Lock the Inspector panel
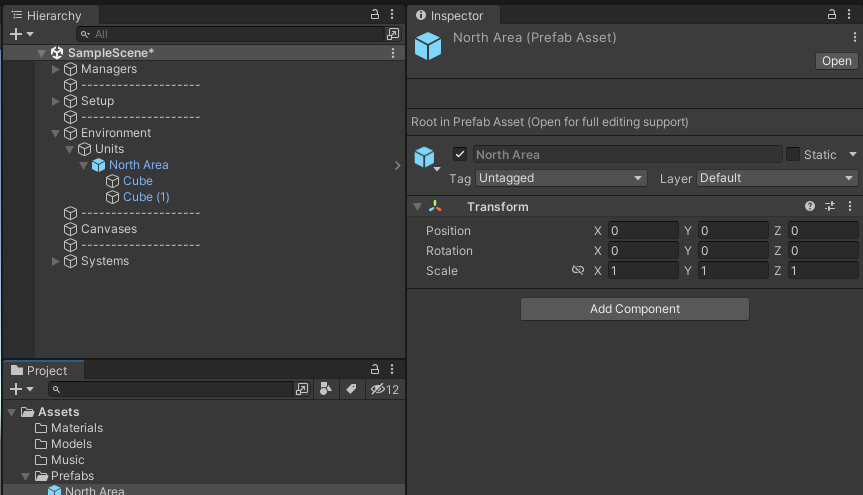This screenshot has height=495, width=863. [x=832, y=15]
